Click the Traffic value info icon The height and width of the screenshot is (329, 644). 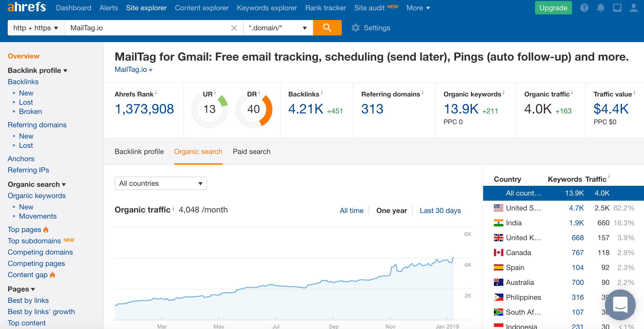[634, 92]
